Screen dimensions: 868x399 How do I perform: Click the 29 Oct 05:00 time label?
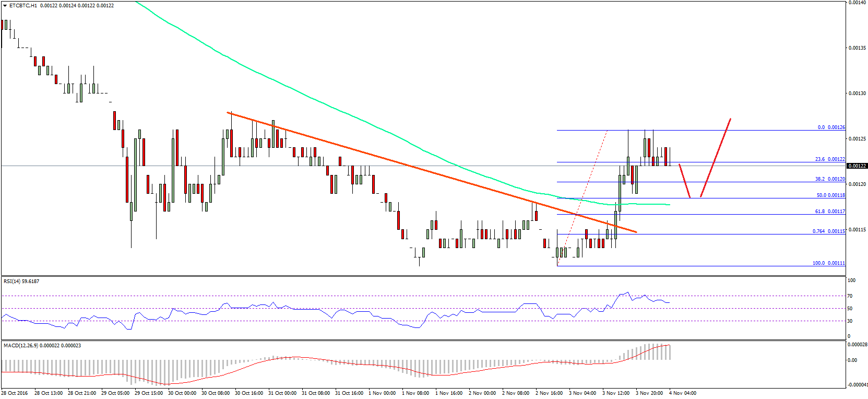coord(115,393)
